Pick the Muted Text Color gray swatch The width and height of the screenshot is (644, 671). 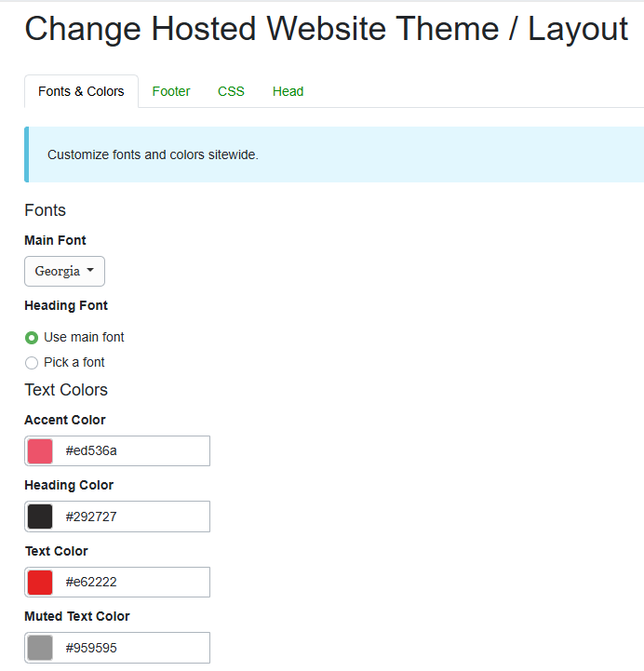[x=40, y=648]
